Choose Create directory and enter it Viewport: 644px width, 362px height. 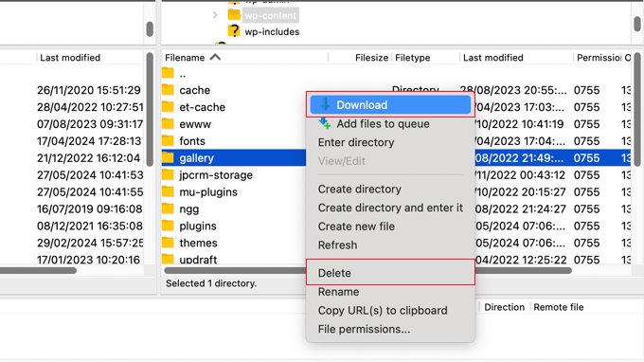tap(390, 208)
